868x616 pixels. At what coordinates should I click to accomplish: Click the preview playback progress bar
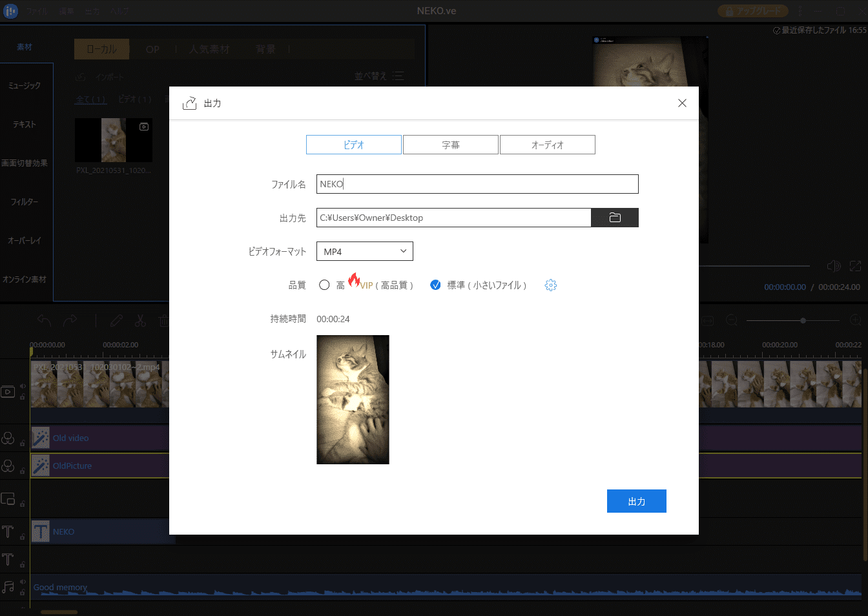tap(756, 266)
